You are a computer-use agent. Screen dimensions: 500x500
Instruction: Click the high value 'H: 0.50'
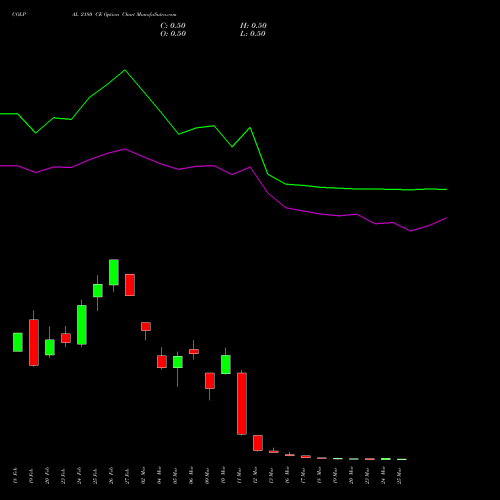coord(253,26)
